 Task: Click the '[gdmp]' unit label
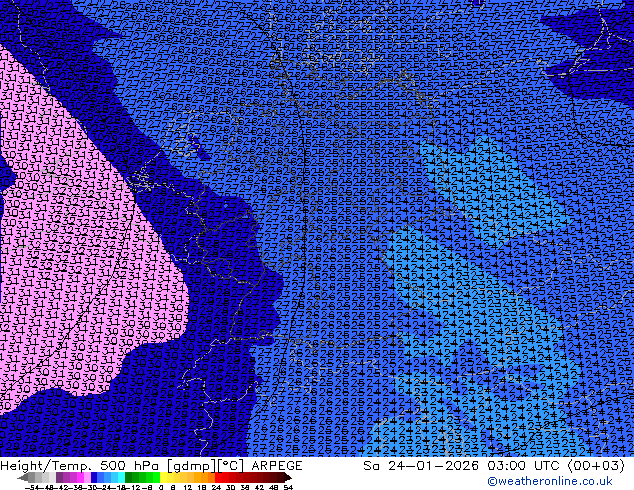pos(191,466)
